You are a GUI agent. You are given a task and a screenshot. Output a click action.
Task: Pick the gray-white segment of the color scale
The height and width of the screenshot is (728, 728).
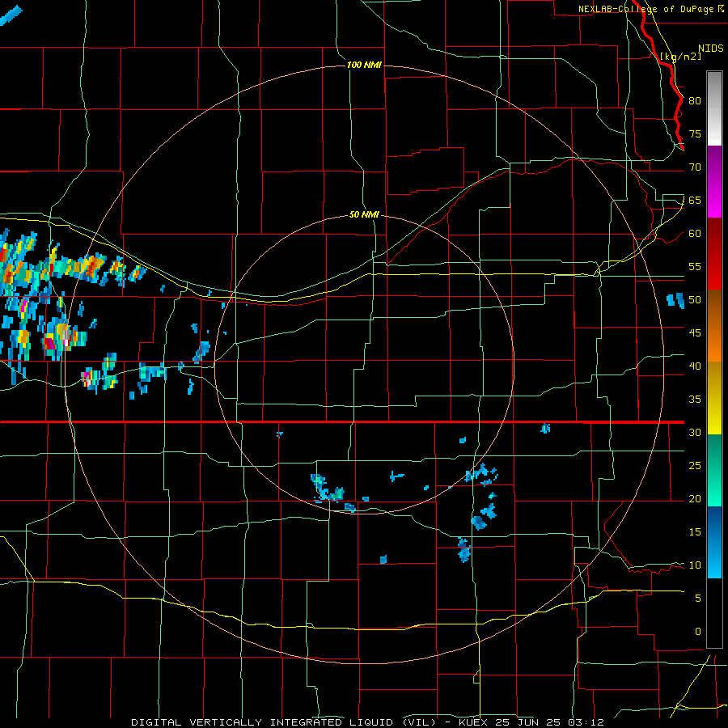(714, 108)
